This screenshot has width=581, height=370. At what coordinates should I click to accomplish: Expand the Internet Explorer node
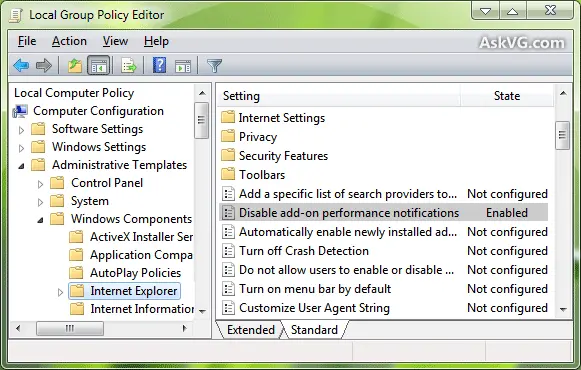click(60, 293)
